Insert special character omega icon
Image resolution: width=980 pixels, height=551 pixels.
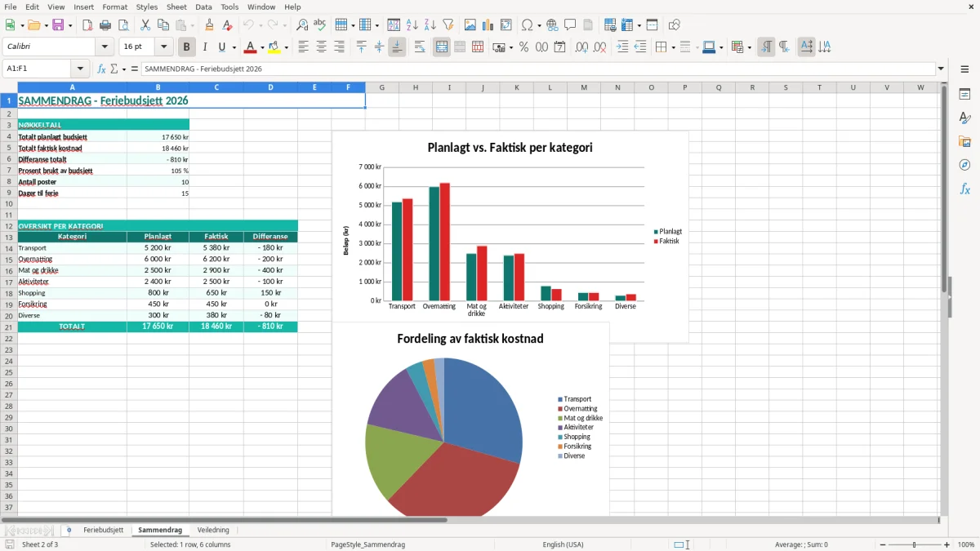point(527,25)
